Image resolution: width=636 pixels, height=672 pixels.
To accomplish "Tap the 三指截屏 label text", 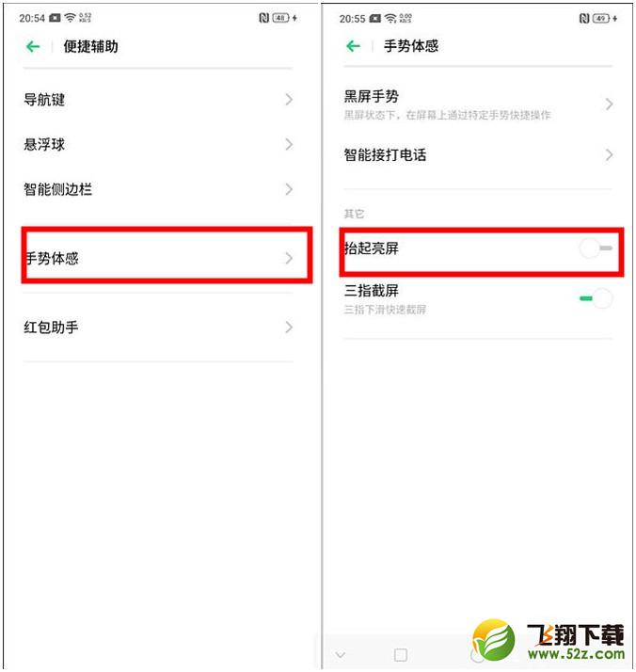I will (372, 291).
